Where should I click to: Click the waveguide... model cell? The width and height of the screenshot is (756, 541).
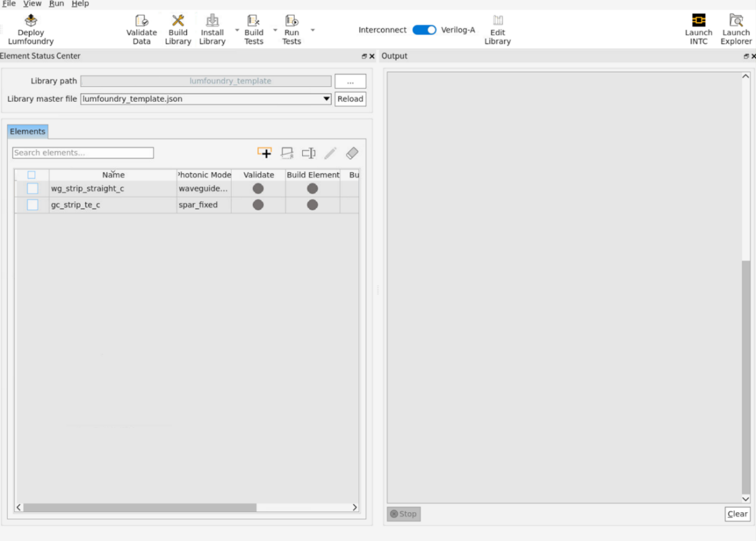[204, 189]
